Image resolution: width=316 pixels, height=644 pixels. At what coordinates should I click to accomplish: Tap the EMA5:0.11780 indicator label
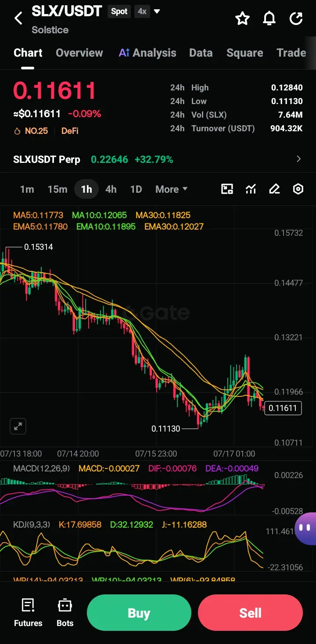tap(40, 227)
